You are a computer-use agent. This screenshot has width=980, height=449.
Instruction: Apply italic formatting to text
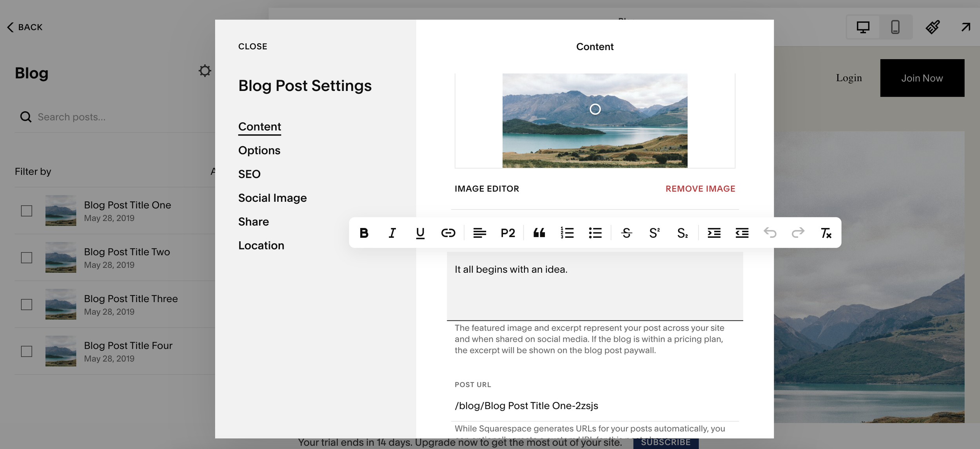[x=392, y=233]
